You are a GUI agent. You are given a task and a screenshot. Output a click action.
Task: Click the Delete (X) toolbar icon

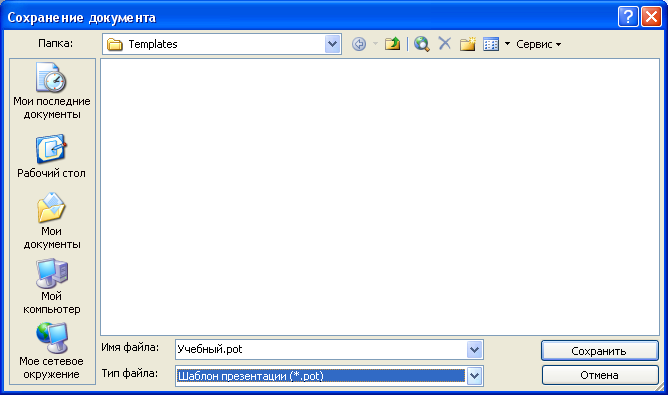coord(445,43)
